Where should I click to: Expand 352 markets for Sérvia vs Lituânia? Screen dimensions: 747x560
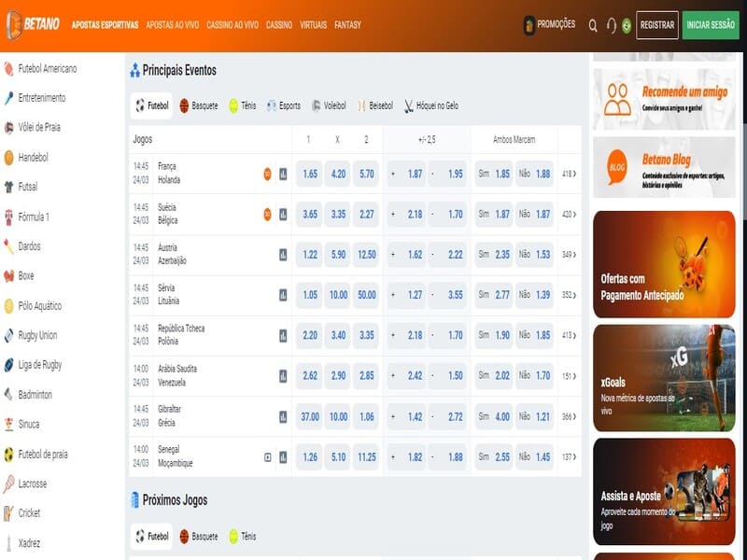click(x=569, y=295)
